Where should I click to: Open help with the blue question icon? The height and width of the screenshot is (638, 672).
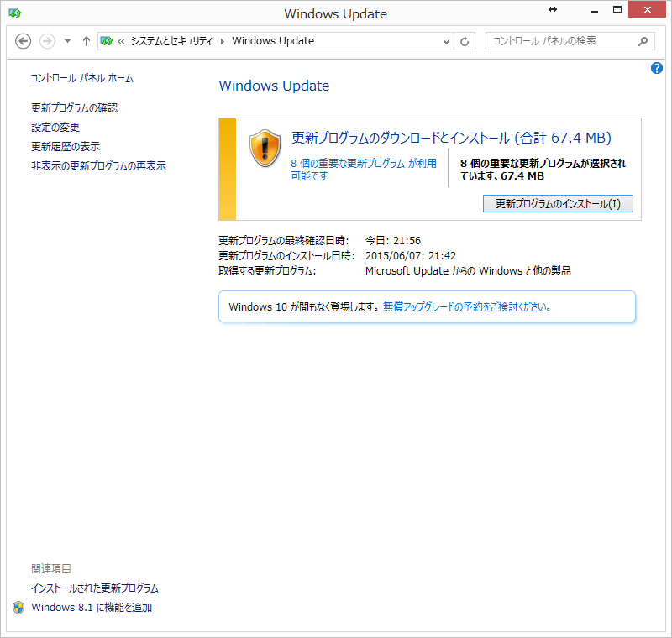657,68
